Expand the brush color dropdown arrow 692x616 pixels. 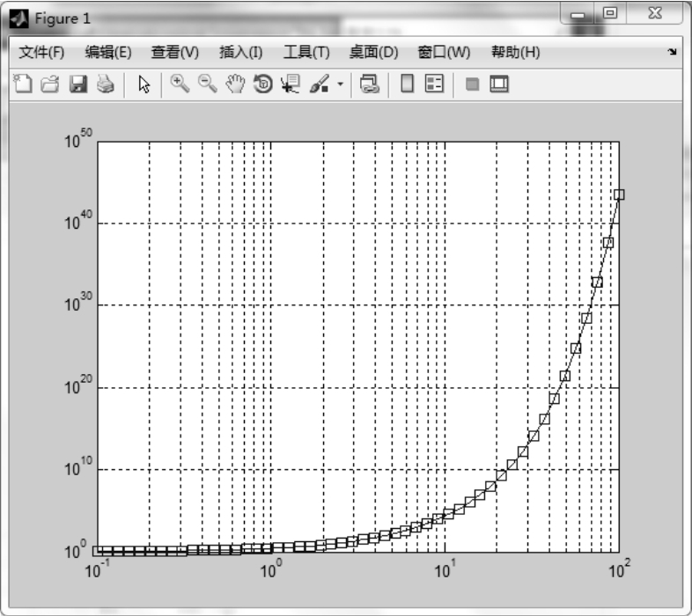coord(340,84)
